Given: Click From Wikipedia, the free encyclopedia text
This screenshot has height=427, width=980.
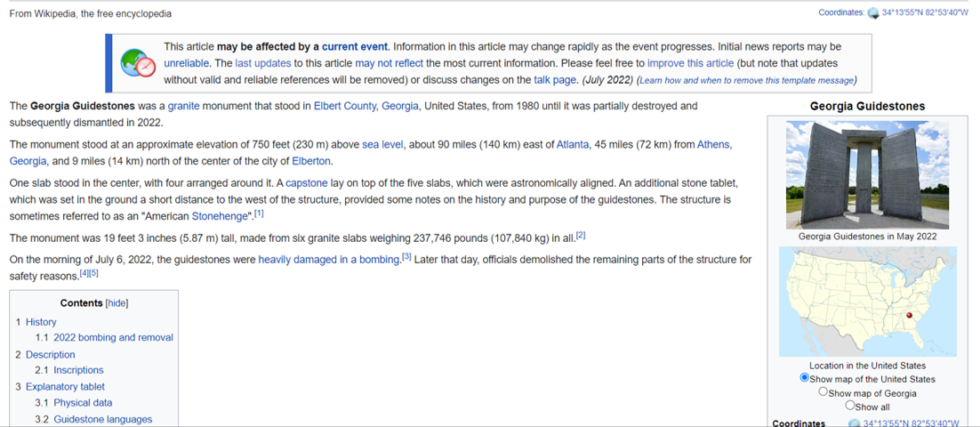Looking at the screenshot, I should point(91,13).
